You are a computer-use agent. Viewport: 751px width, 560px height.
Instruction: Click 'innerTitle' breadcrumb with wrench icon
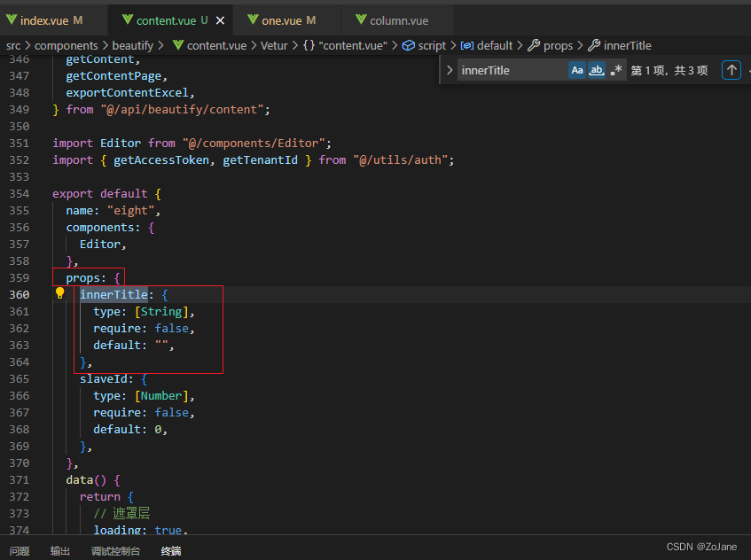[x=620, y=46]
